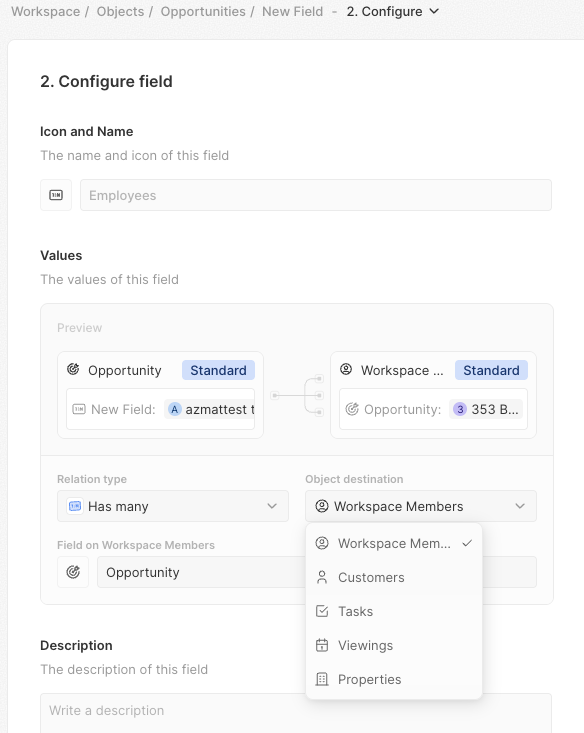Screen dimensions: 584x733
Task: Click the Opportunity field name input
Action: click(x=201, y=572)
